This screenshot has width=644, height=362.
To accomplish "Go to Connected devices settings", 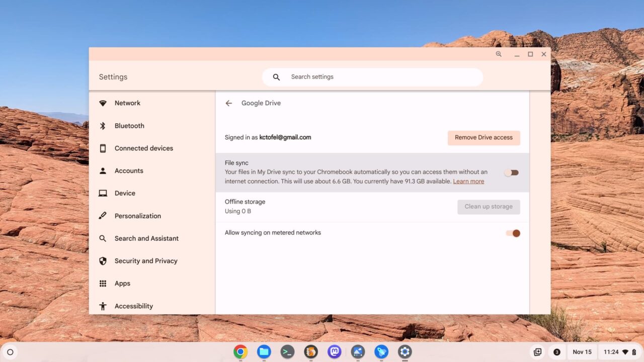I will point(152,148).
